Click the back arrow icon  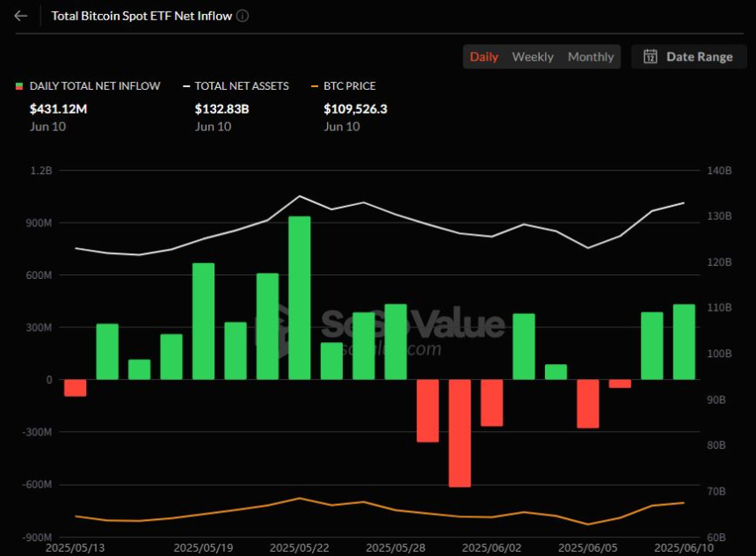point(21,16)
